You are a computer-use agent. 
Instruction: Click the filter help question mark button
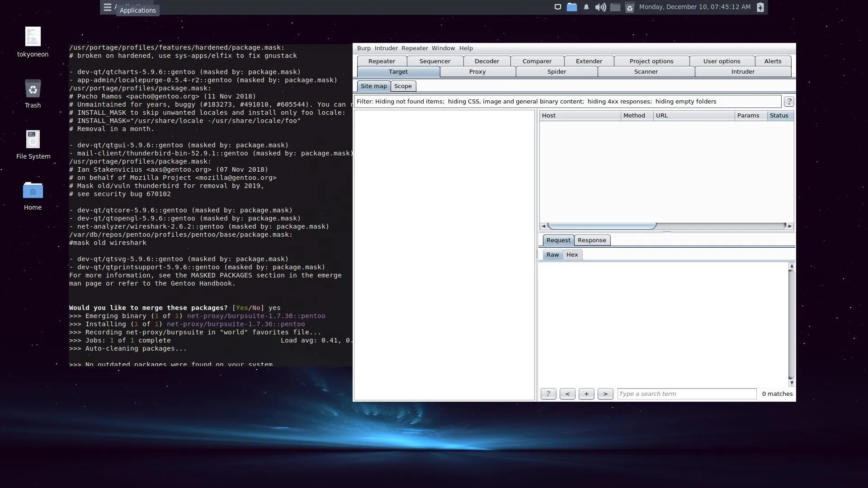789,102
